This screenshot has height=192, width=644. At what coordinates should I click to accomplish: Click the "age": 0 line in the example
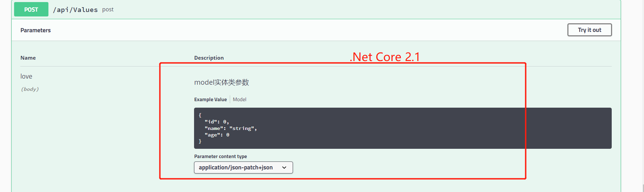[x=217, y=135]
